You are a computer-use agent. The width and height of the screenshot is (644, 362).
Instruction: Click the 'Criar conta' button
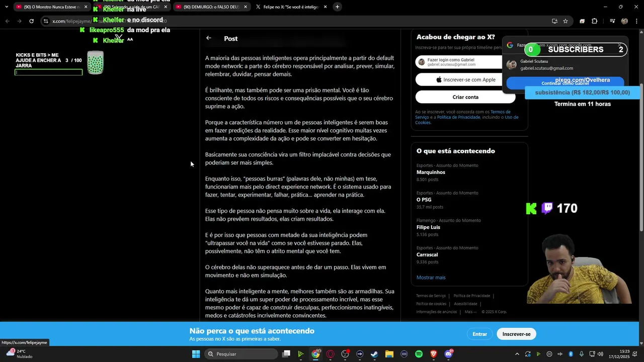click(465, 97)
